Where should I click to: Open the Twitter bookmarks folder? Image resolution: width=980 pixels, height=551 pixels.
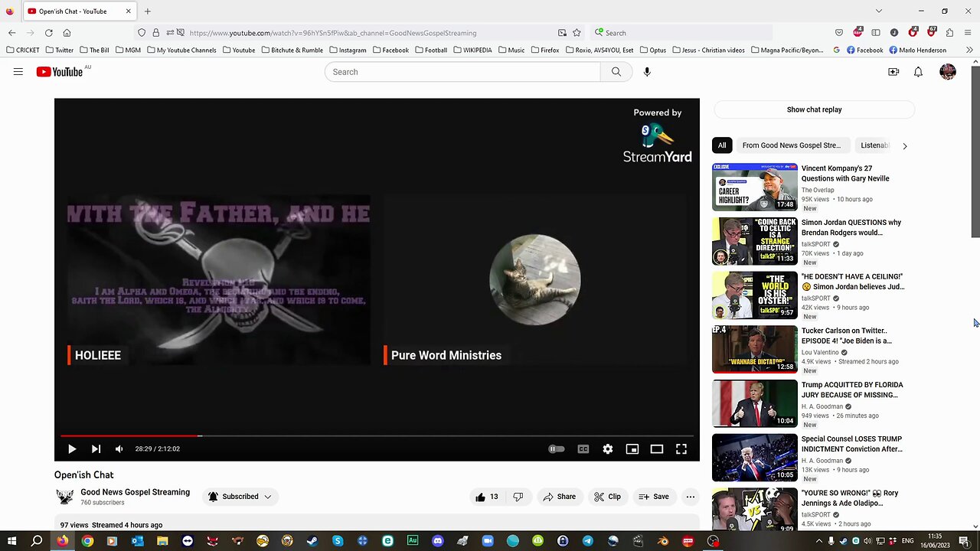(x=59, y=50)
